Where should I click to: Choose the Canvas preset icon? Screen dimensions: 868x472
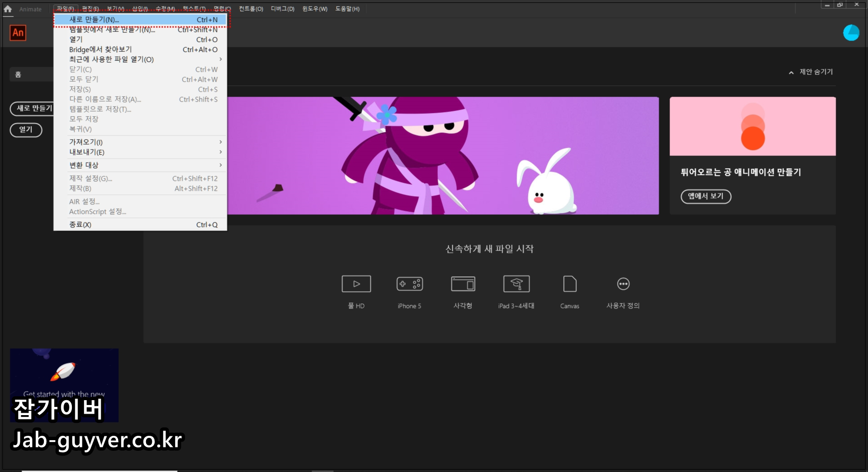570,284
